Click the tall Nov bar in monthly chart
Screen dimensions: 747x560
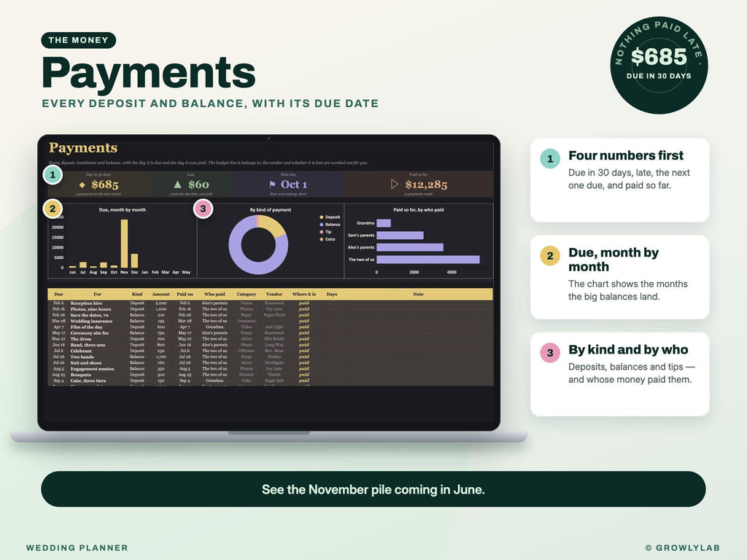click(124, 244)
